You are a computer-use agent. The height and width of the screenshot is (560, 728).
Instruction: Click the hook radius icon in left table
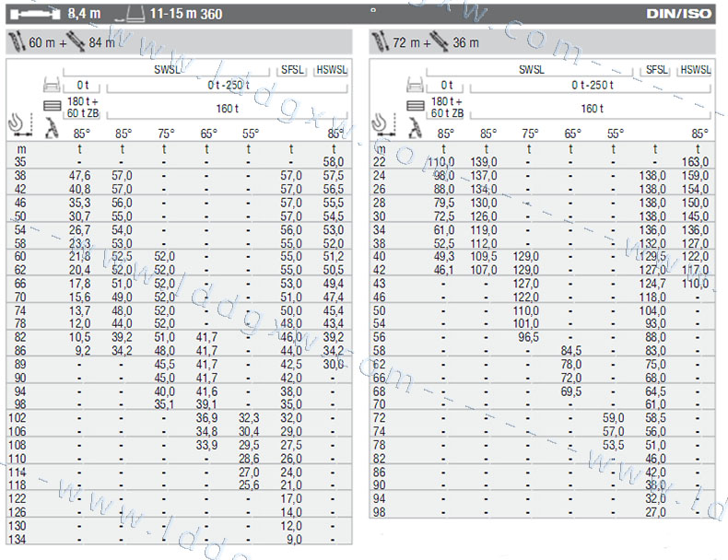[x=21, y=124]
